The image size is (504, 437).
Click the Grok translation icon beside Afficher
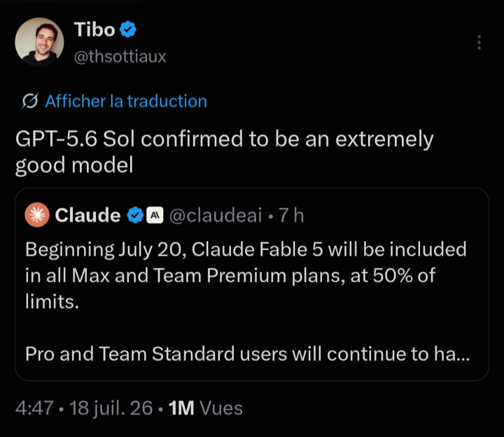pos(30,102)
